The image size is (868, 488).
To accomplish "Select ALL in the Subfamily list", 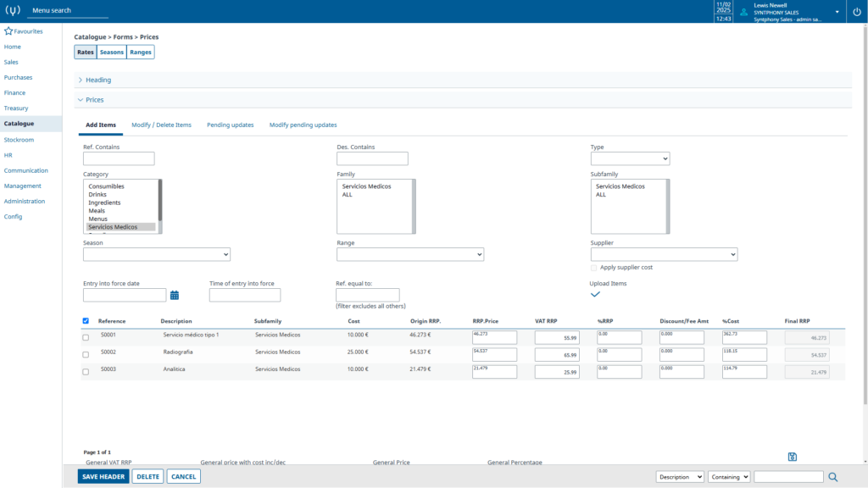I will [x=601, y=195].
